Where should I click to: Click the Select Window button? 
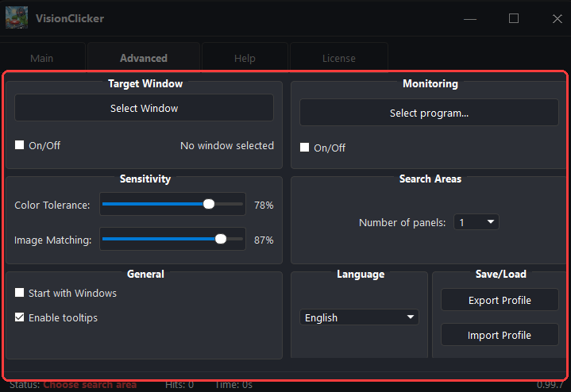click(145, 108)
